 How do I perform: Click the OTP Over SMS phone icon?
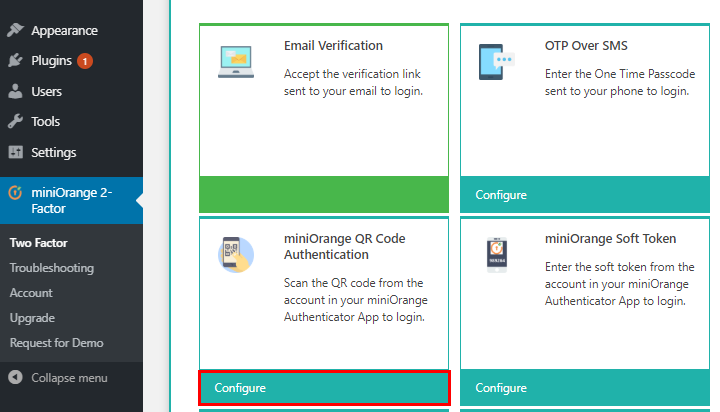point(496,62)
